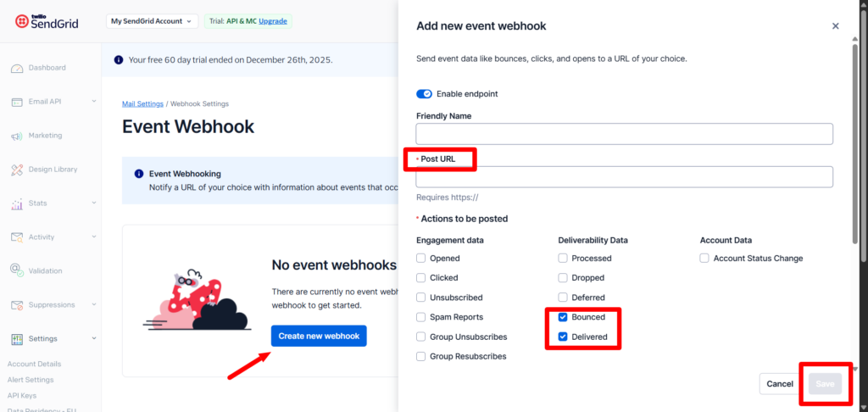Open Account Details under Settings
Viewport: 868px width, 412px height.
click(x=34, y=364)
